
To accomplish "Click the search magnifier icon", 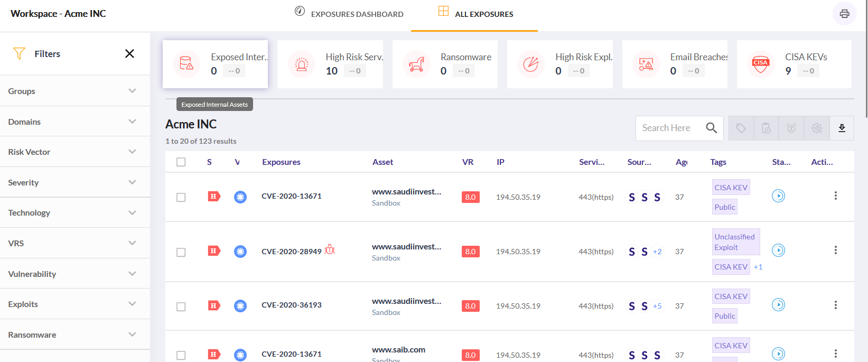I will click(711, 128).
